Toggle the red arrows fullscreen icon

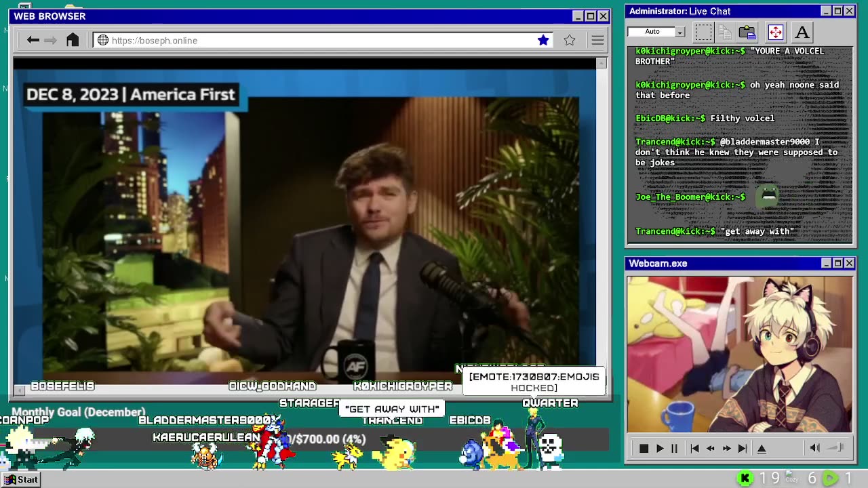(775, 32)
